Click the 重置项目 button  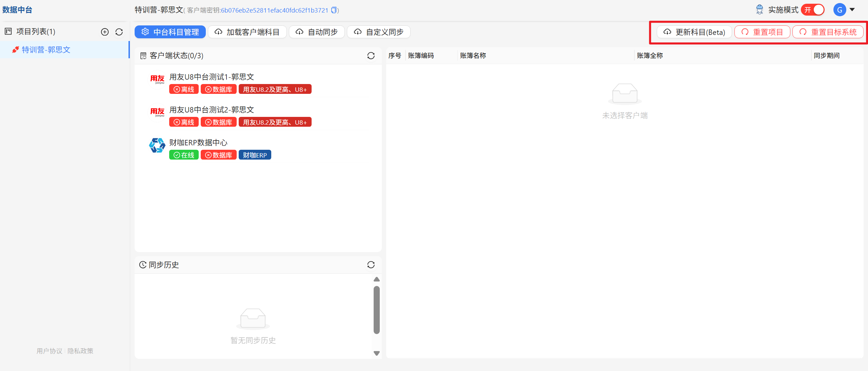tap(762, 32)
